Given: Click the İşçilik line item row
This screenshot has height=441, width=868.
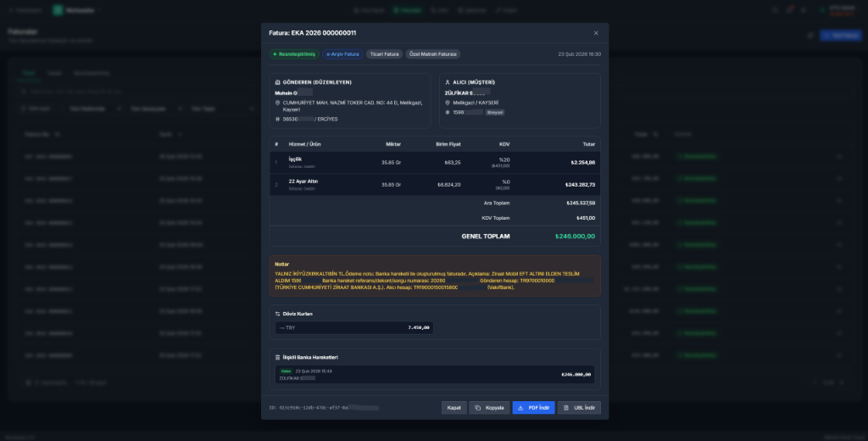Looking at the screenshot, I should (x=435, y=162).
